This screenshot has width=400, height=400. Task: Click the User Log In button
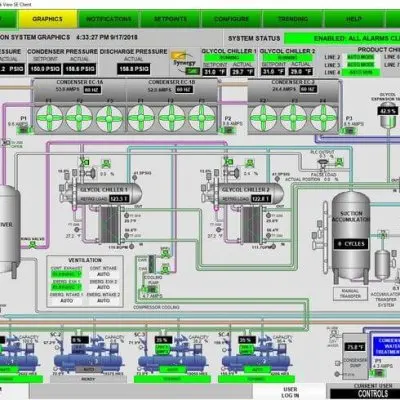pos(290,392)
